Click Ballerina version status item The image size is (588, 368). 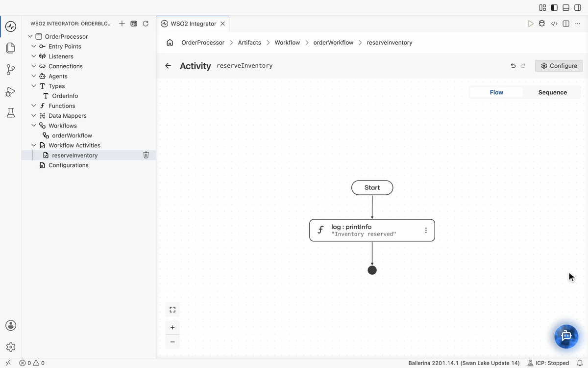464,363
